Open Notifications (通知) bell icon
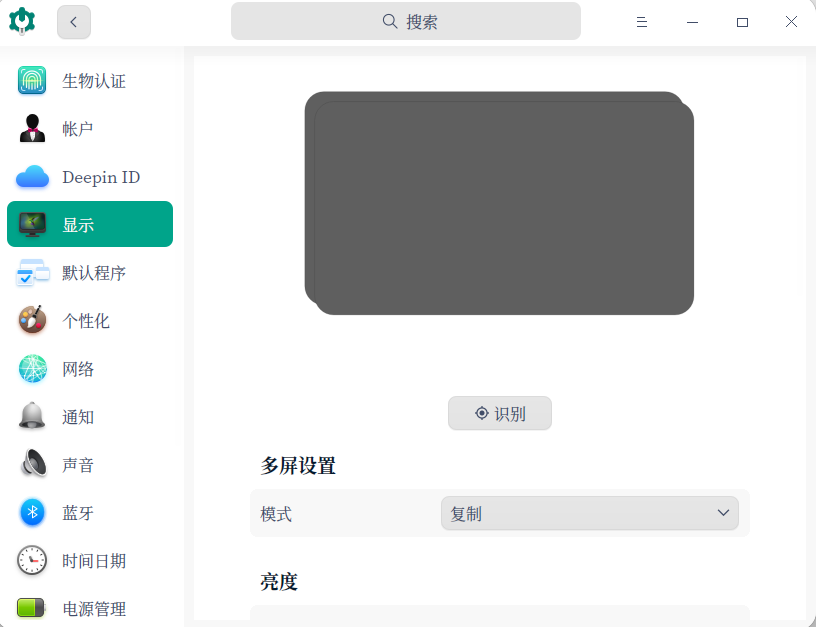The image size is (816, 627). [32, 417]
